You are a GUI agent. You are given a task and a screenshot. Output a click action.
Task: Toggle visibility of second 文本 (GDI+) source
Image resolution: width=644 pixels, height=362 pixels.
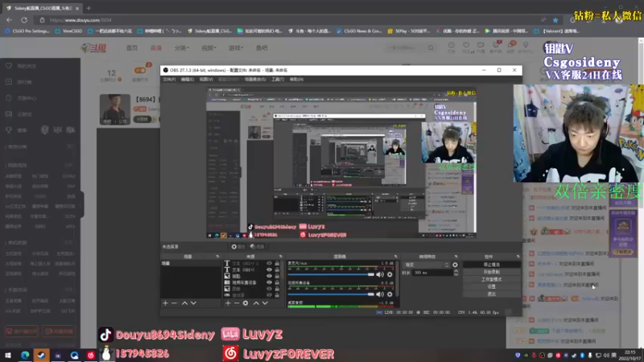tap(269, 269)
